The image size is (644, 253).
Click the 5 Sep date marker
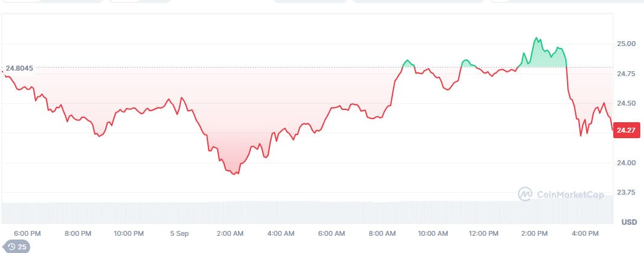[x=179, y=233]
